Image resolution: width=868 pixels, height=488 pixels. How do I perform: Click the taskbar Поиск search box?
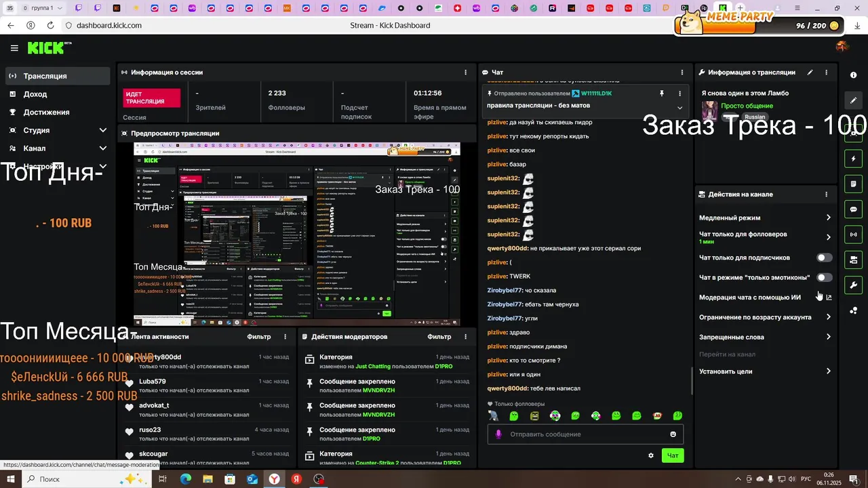[x=87, y=479]
